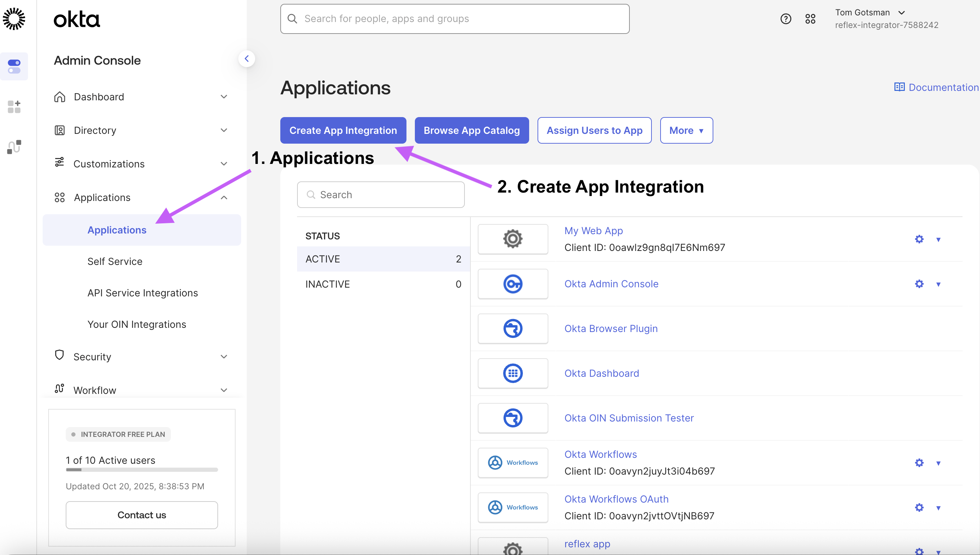This screenshot has height=555, width=980.
Task: Click the workflow connector icon in left rail
Action: pyautogui.click(x=14, y=147)
